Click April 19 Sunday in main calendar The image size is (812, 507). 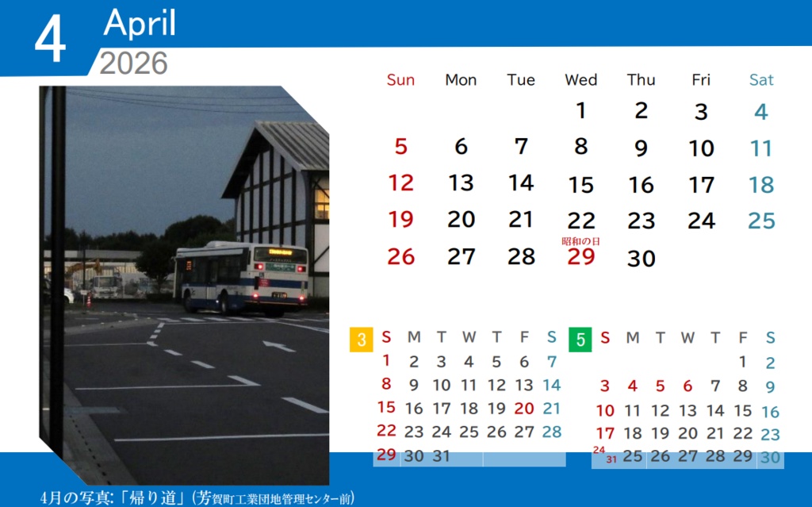click(400, 219)
